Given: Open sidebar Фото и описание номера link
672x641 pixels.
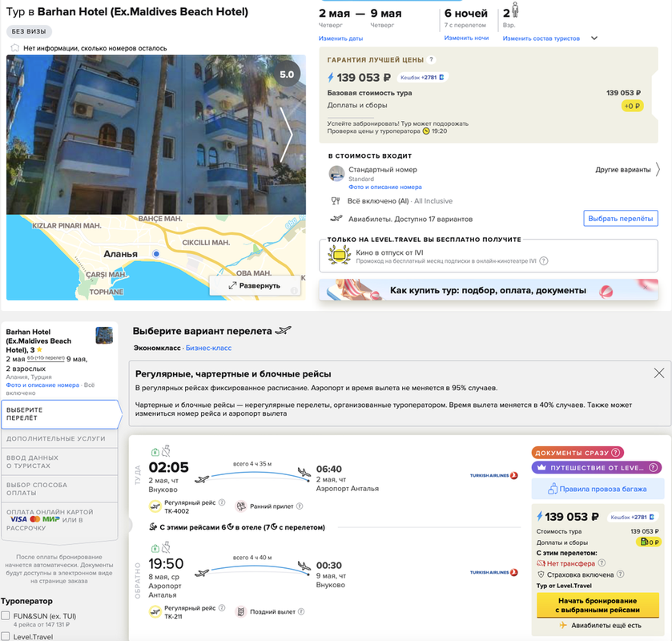Looking at the screenshot, I should pos(42,385).
